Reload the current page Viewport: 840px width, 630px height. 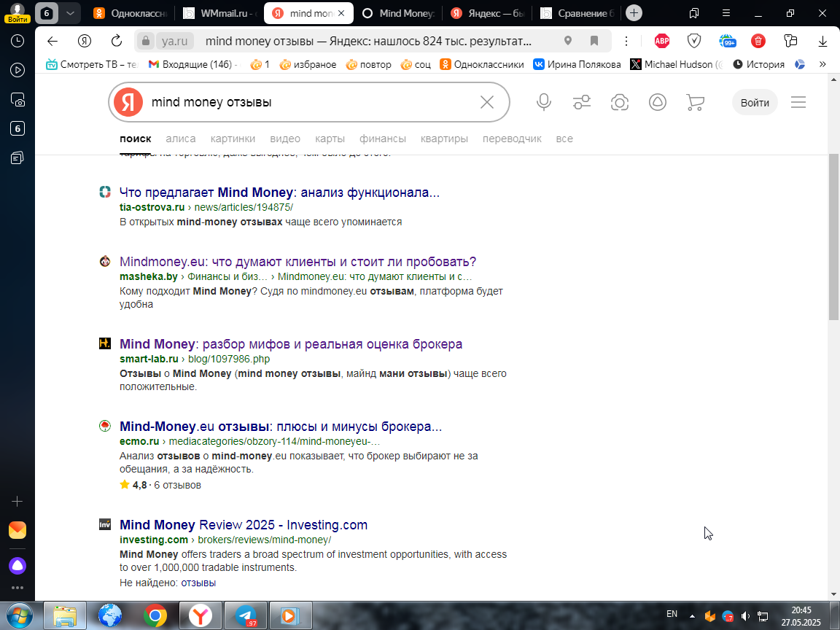[116, 41]
